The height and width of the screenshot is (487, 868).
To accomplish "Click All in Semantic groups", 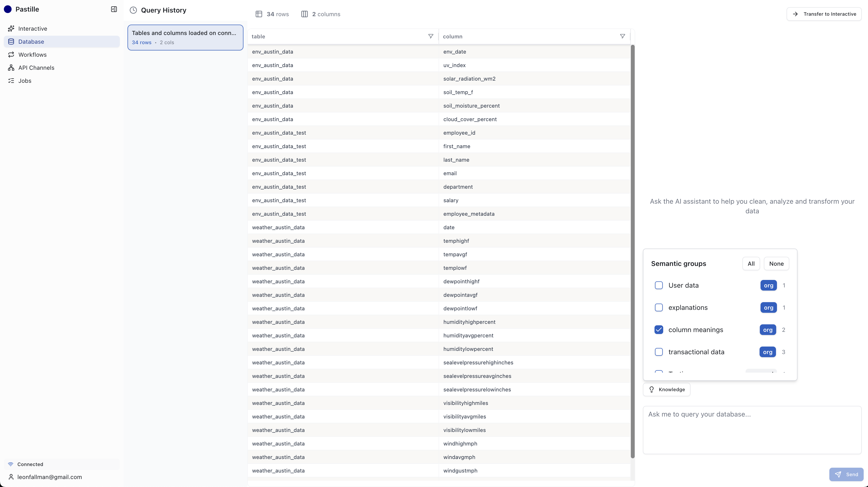I will coord(751,264).
